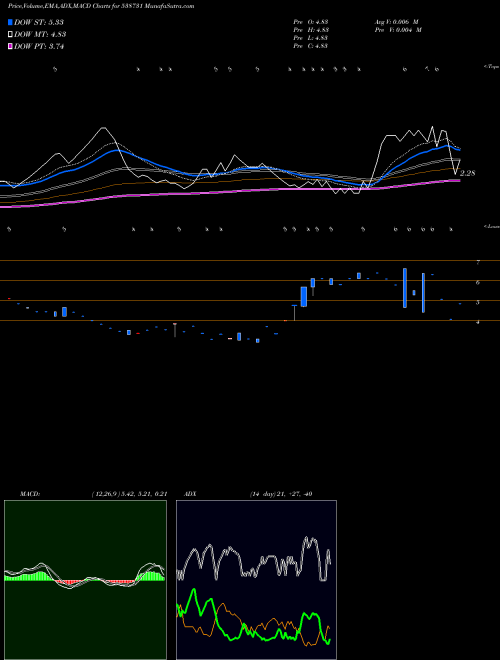Click the 4 price axis label
The image size is (500, 660).
point(478,322)
